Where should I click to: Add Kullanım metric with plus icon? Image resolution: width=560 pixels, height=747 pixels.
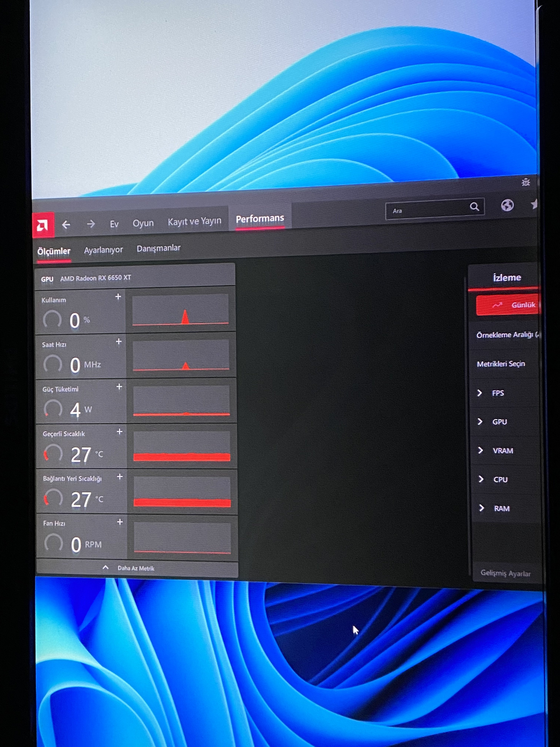118,296
